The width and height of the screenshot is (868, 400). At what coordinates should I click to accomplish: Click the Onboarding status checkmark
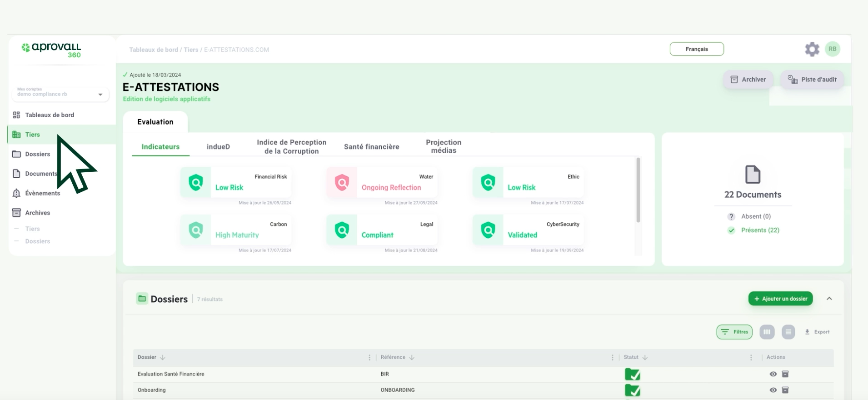(x=633, y=390)
